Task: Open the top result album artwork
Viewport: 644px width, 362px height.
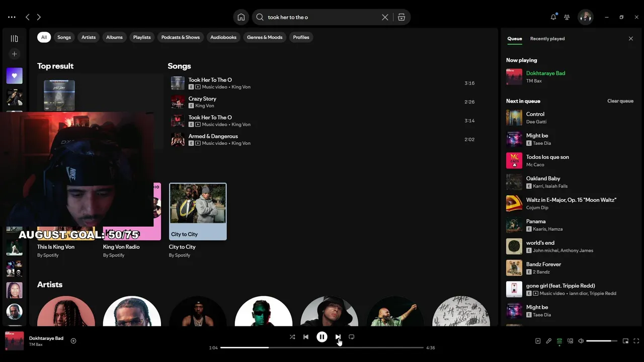Action: coord(59,96)
